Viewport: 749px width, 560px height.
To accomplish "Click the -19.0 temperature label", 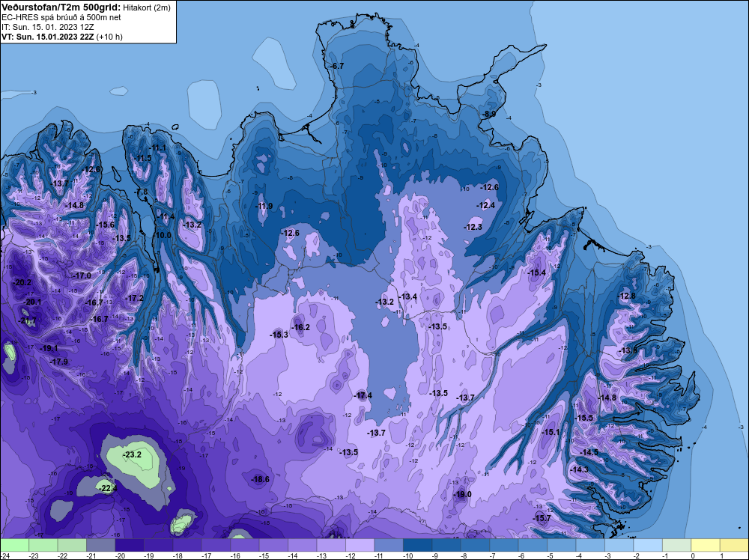I will 462,494.
